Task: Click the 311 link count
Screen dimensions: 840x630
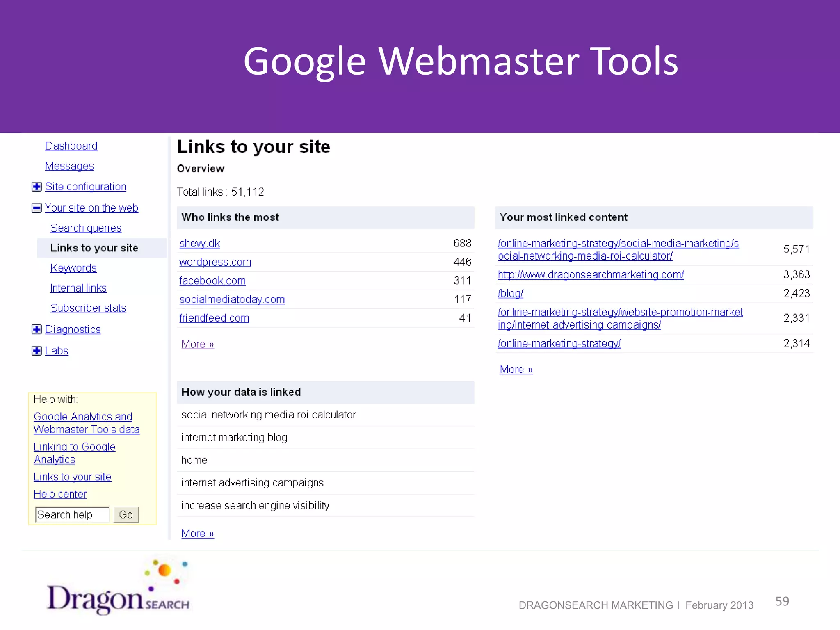Action: click(x=462, y=281)
